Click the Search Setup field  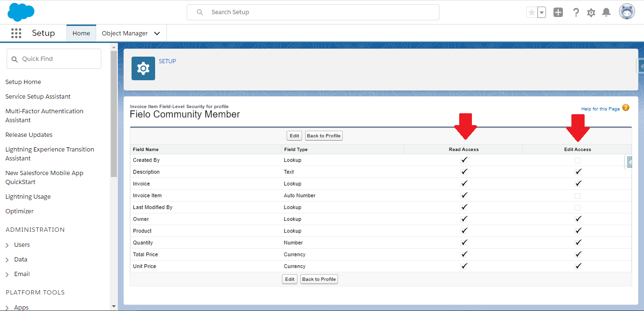(313, 12)
